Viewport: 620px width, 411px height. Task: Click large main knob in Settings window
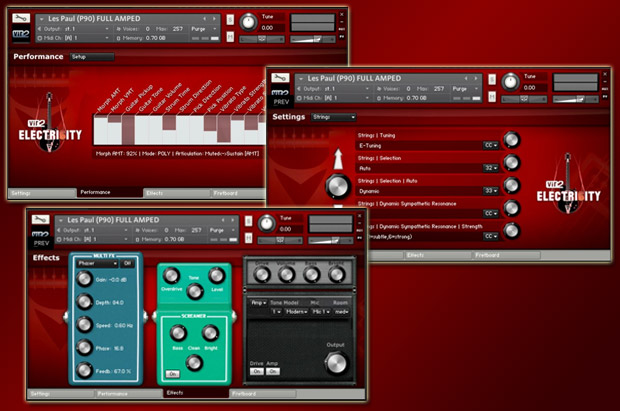[338, 186]
